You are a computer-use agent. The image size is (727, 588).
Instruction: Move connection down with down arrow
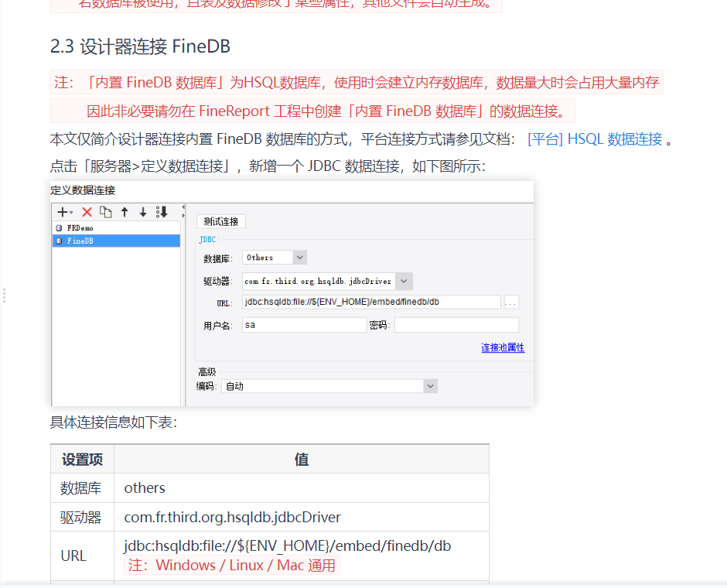point(143,213)
